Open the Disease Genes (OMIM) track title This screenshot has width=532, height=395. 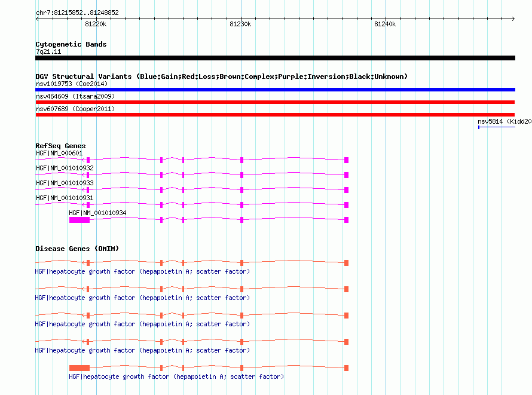coord(77,249)
